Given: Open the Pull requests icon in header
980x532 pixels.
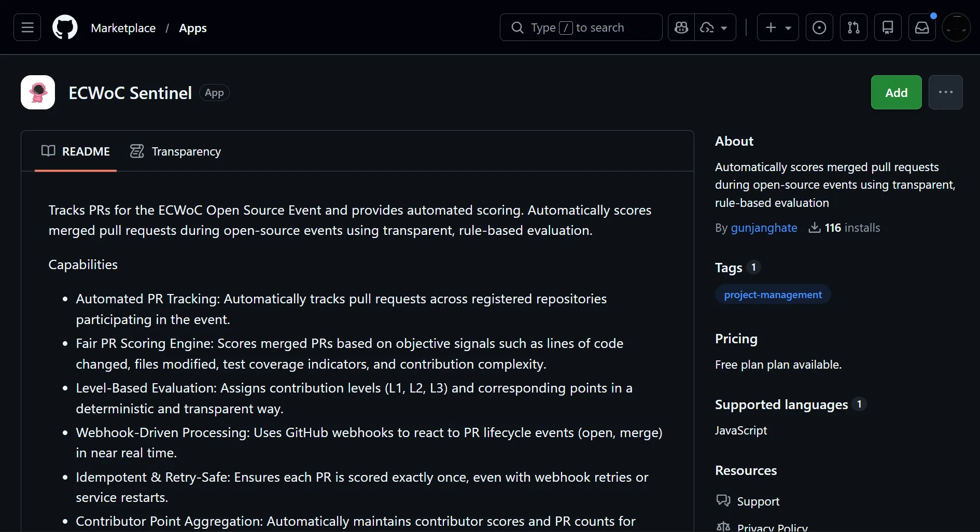Looking at the screenshot, I should click(x=853, y=27).
